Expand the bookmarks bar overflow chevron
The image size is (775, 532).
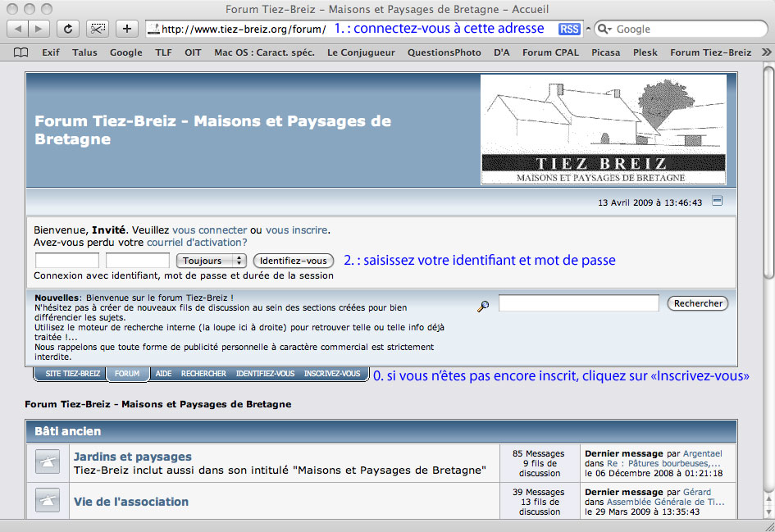[766, 52]
